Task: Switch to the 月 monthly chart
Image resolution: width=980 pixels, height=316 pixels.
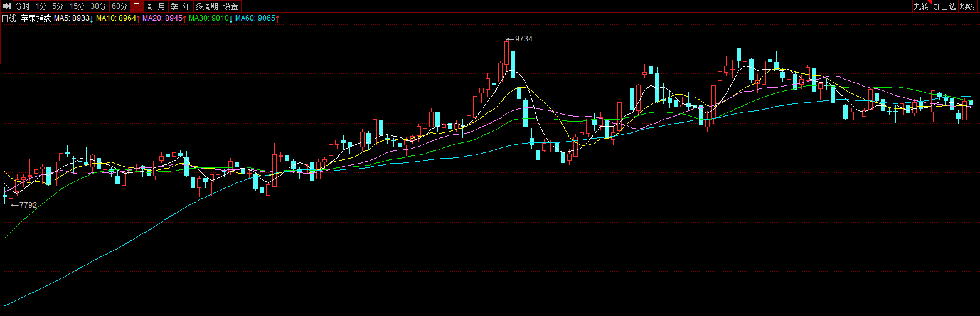Action: (162, 6)
